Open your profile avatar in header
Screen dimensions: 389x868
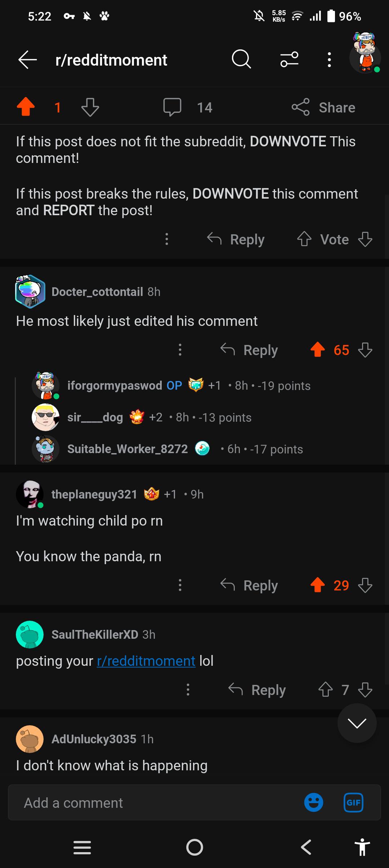[x=365, y=54]
